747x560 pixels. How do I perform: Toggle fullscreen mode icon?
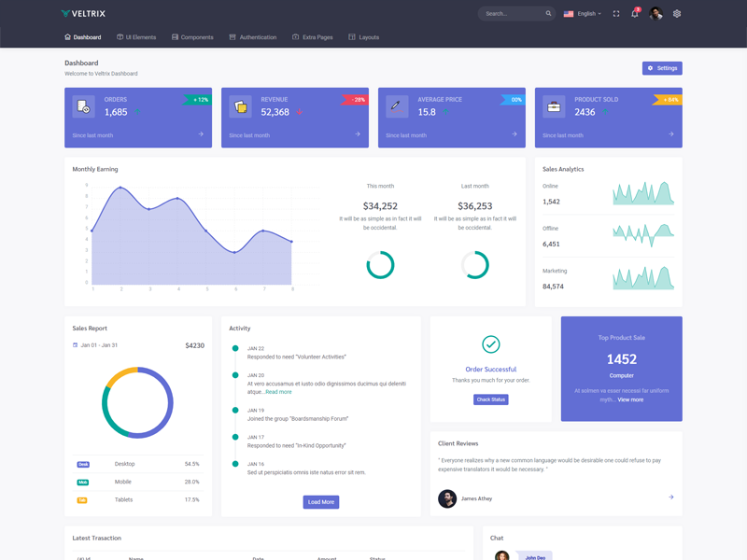615,14
